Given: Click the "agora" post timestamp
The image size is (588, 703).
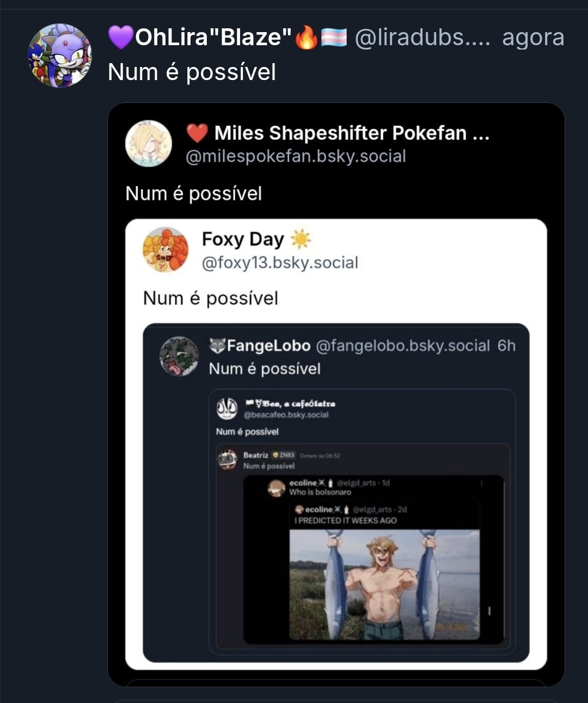Looking at the screenshot, I should pyautogui.click(x=532, y=37).
